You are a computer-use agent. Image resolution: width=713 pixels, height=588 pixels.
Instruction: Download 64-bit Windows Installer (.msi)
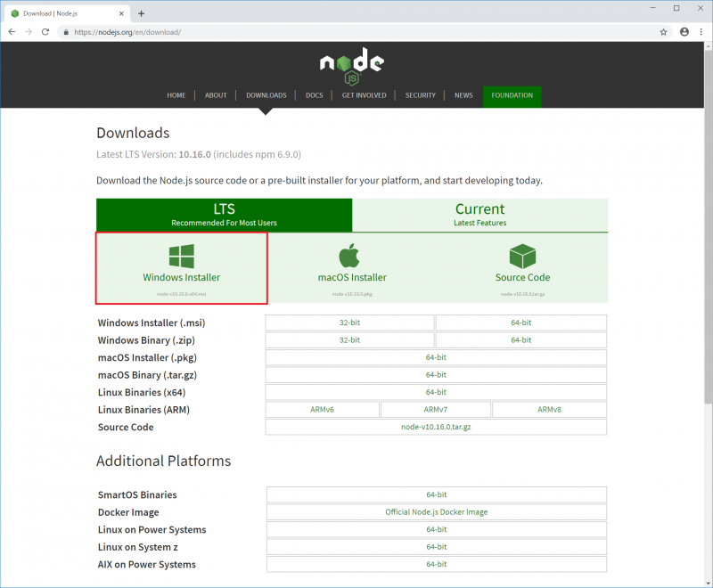(521, 323)
